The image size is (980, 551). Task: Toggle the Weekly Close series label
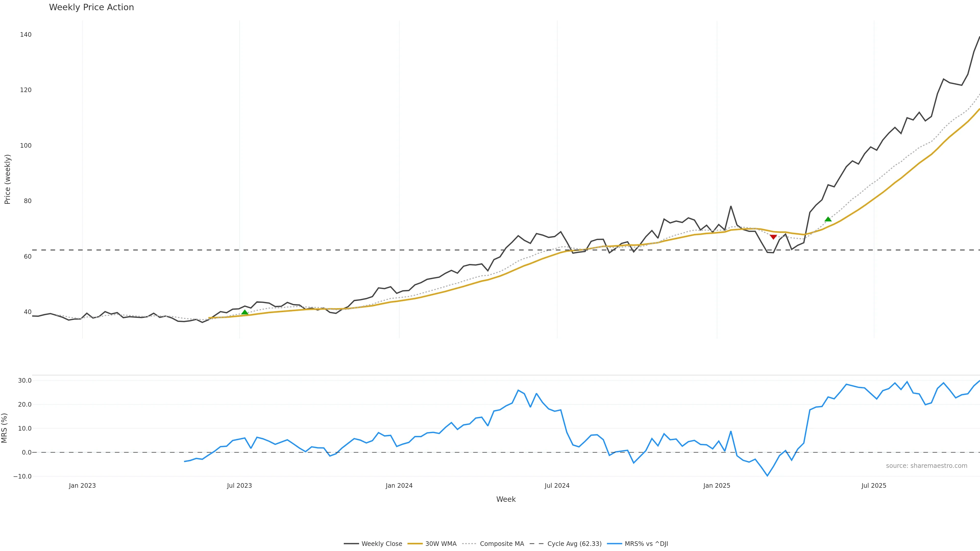tap(382, 544)
